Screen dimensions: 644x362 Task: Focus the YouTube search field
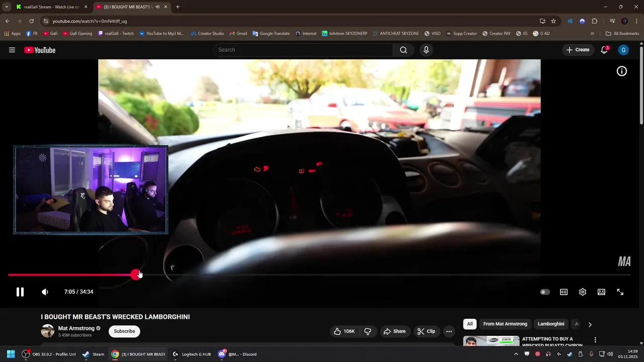pyautogui.click(x=303, y=50)
